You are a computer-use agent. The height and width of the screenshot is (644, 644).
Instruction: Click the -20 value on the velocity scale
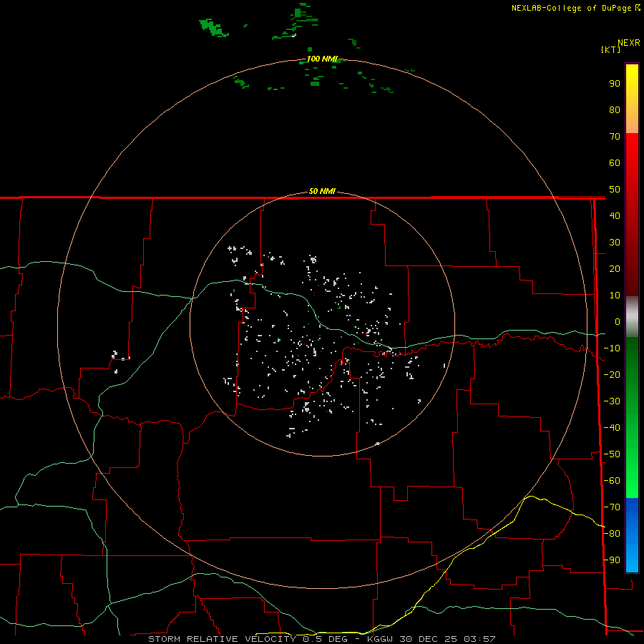(612, 375)
